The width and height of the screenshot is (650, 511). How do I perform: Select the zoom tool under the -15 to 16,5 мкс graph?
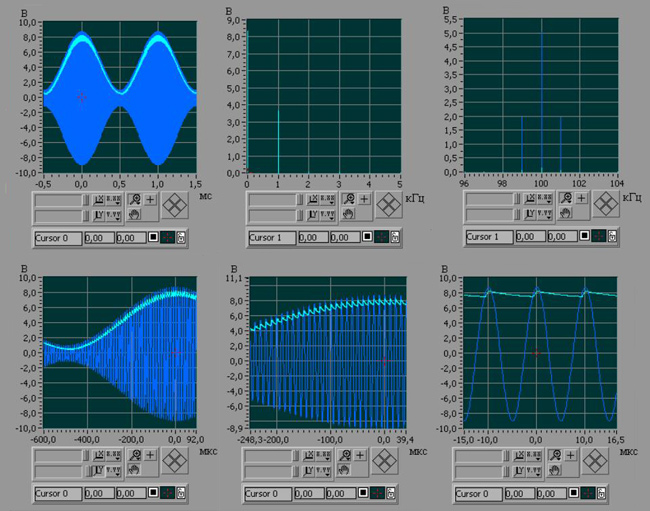(x=555, y=456)
